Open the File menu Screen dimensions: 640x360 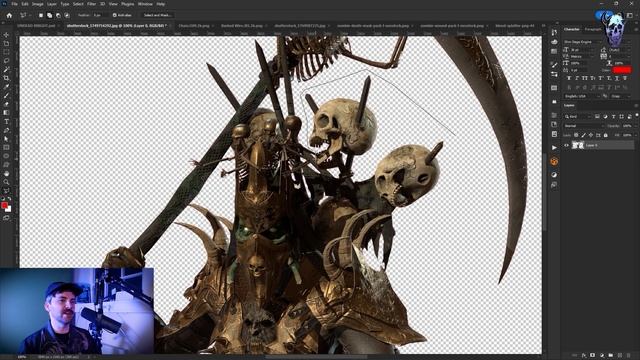[14, 4]
